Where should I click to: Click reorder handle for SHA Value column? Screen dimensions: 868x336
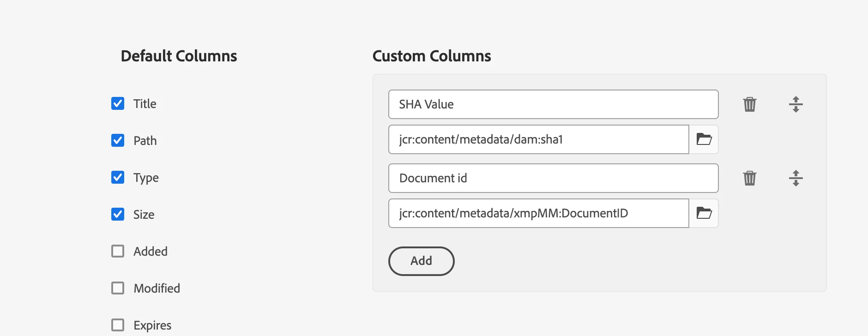pyautogui.click(x=796, y=104)
